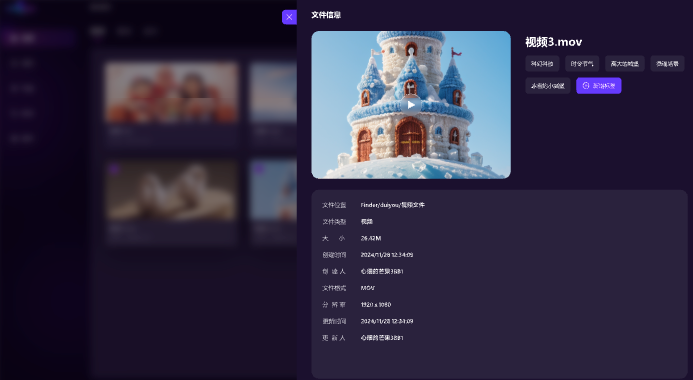693x380 pixels.
Task: Open the blurred thumbnail with white figurines
Action: [x=171, y=190]
